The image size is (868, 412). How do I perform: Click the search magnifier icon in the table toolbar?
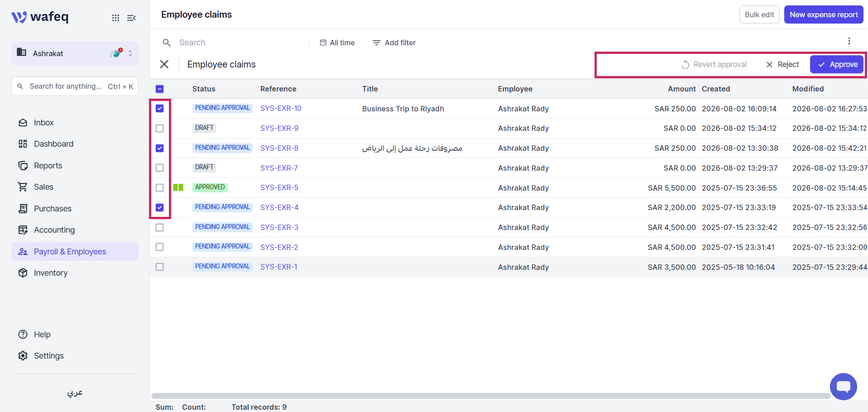pos(167,43)
